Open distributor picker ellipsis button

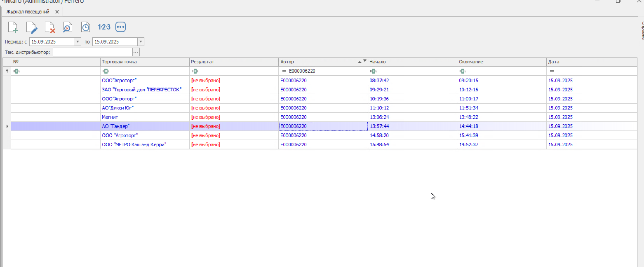pyautogui.click(x=136, y=52)
